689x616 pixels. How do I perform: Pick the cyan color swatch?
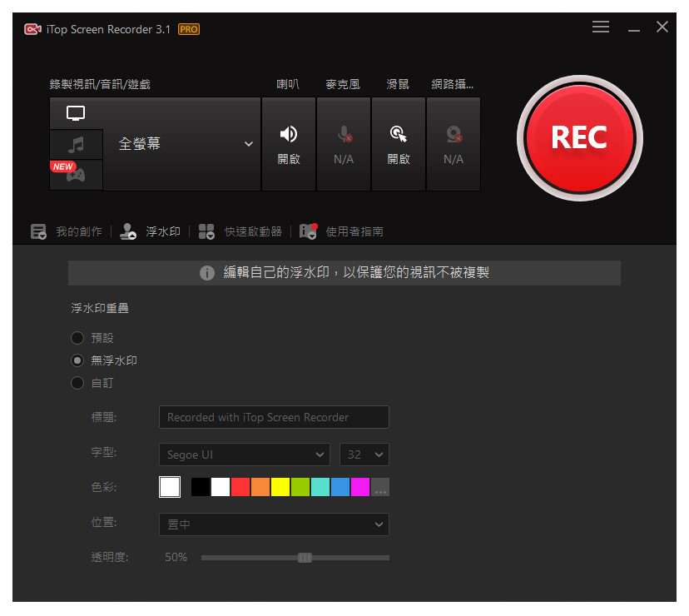click(x=320, y=487)
